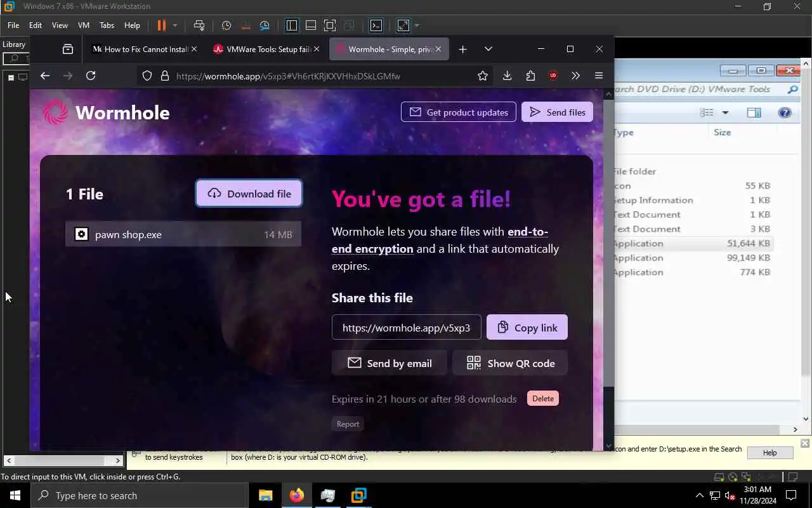The image size is (812, 508).
Task: Sort Explorer files by Size column
Action: [x=723, y=132]
